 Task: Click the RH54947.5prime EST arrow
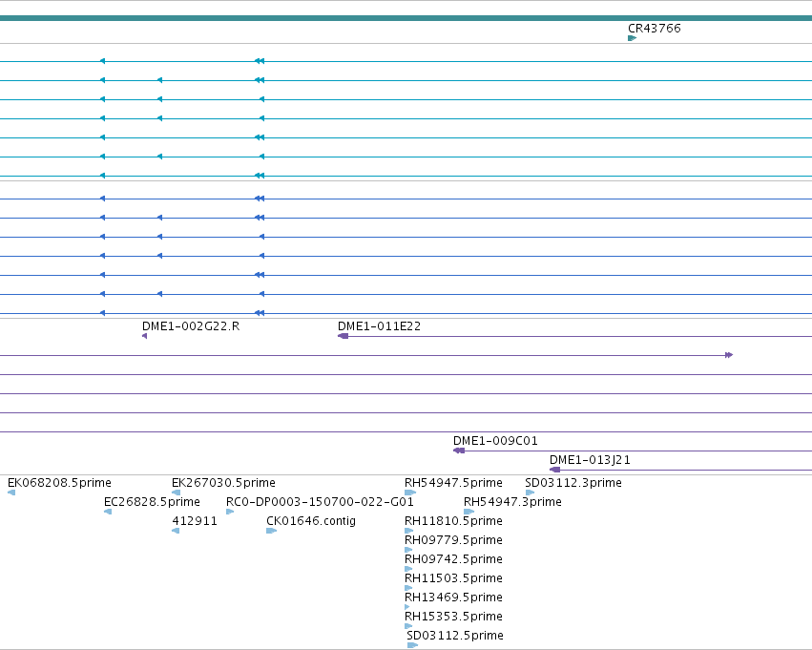click(410, 493)
